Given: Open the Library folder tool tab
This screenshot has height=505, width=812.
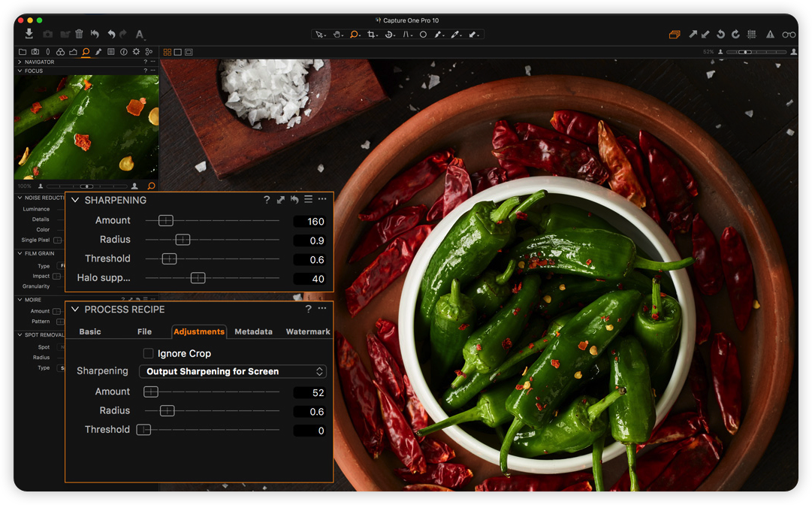Looking at the screenshot, I should [x=23, y=52].
